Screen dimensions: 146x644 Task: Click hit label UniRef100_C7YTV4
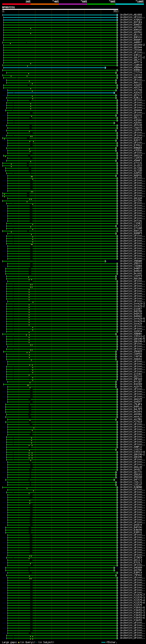(x=131, y=72)
